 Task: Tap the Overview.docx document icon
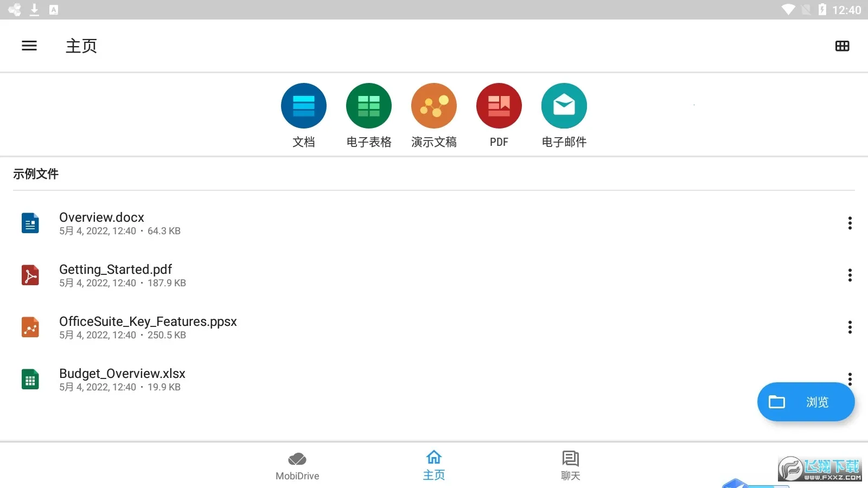(x=30, y=223)
